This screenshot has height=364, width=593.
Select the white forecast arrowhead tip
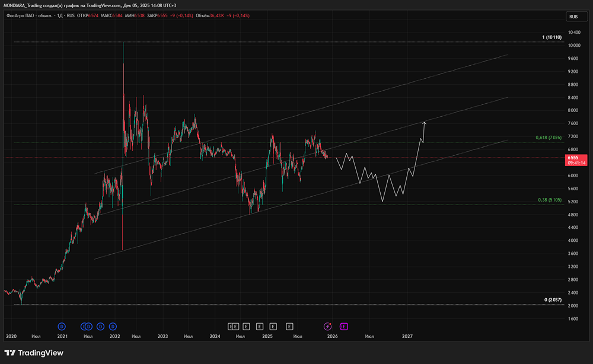[x=425, y=122]
